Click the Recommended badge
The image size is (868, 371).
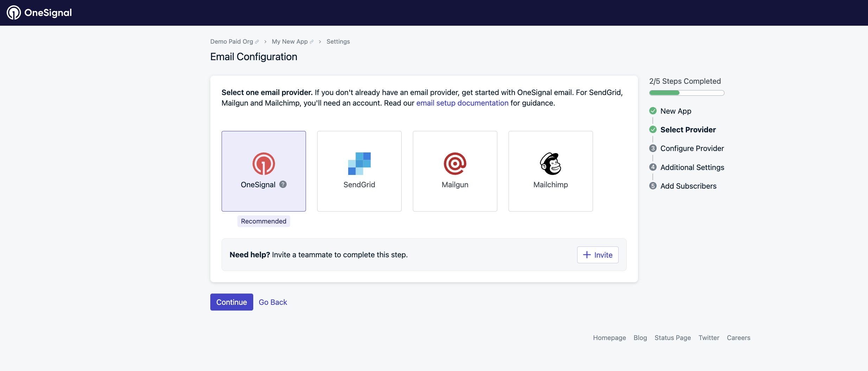264,221
